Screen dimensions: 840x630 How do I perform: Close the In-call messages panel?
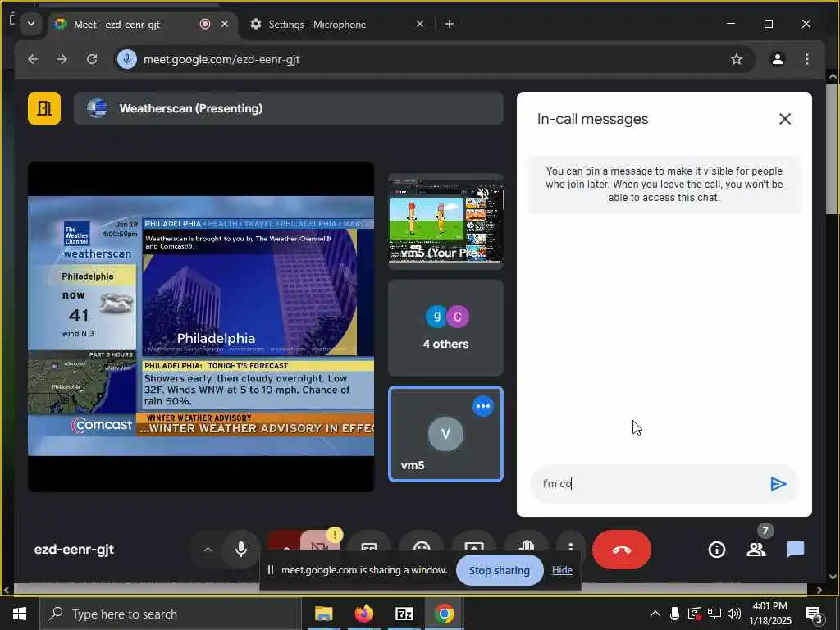(785, 119)
